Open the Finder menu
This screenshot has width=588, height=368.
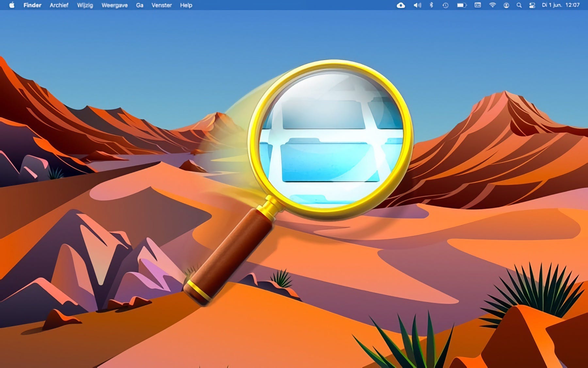click(32, 5)
